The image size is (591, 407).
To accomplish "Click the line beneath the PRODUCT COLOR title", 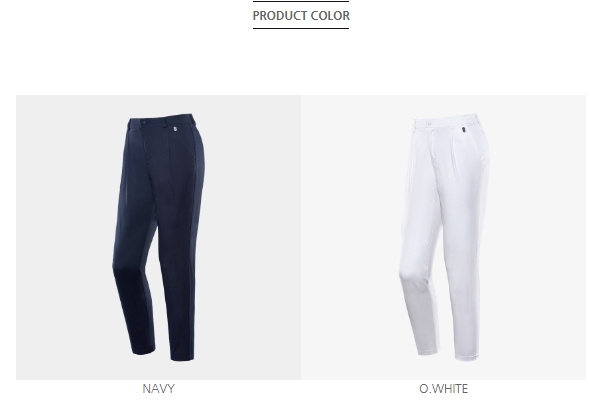I will coord(301,28).
